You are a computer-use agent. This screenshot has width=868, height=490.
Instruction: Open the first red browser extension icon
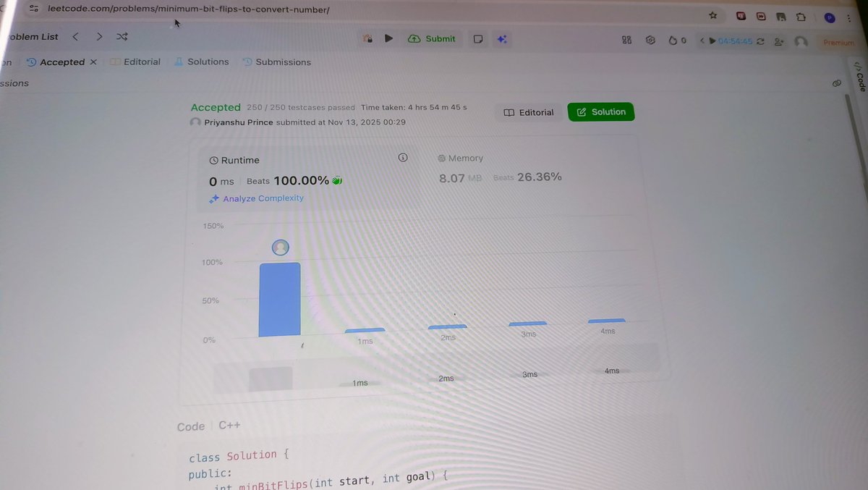741,15
